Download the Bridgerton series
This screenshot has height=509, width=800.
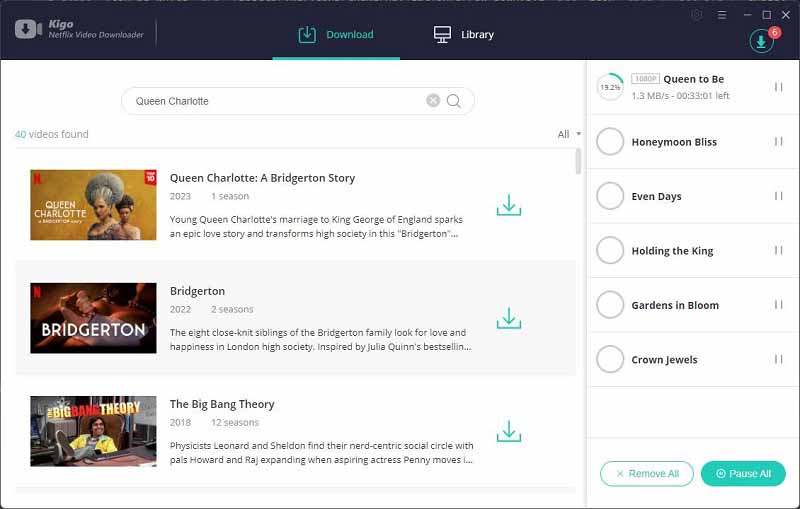(509, 318)
